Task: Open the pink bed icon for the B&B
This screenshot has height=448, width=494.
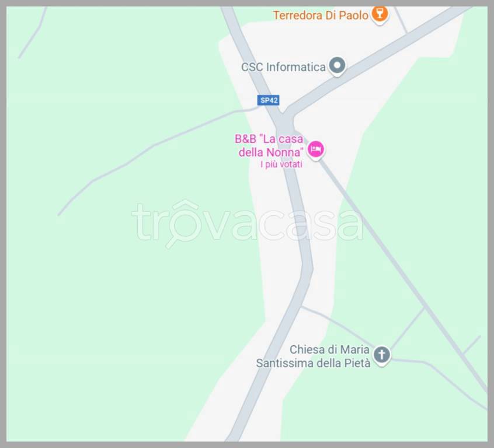Action: tap(316, 150)
